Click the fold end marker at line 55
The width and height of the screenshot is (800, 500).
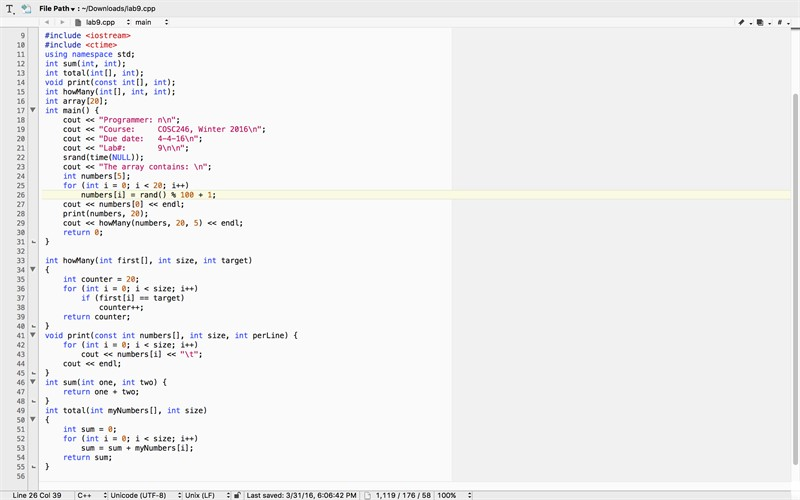coord(34,466)
